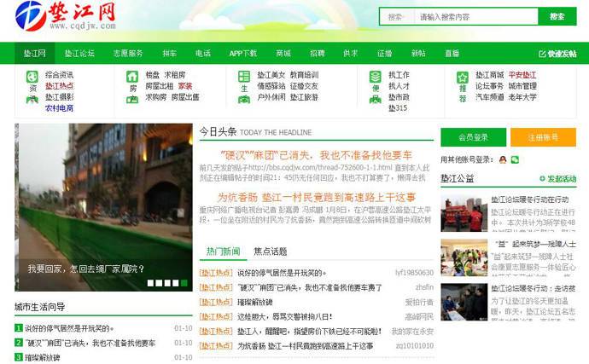The height and width of the screenshot is (364, 589).
Task: Open the 搜索 search type dropdown
Action: (396, 17)
